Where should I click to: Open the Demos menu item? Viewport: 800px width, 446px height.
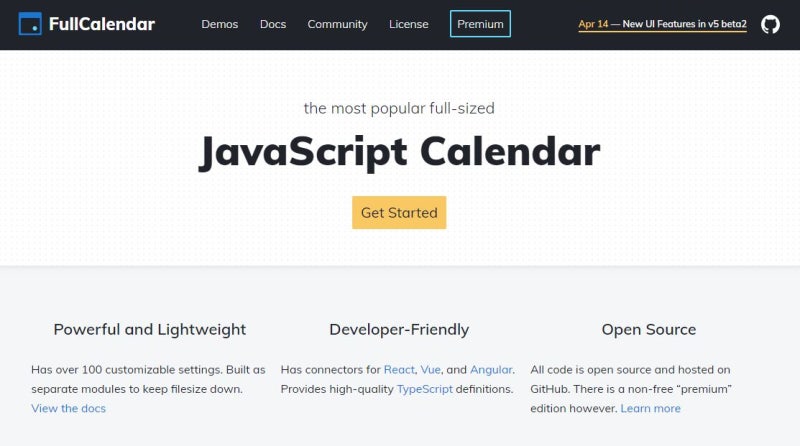coord(220,24)
